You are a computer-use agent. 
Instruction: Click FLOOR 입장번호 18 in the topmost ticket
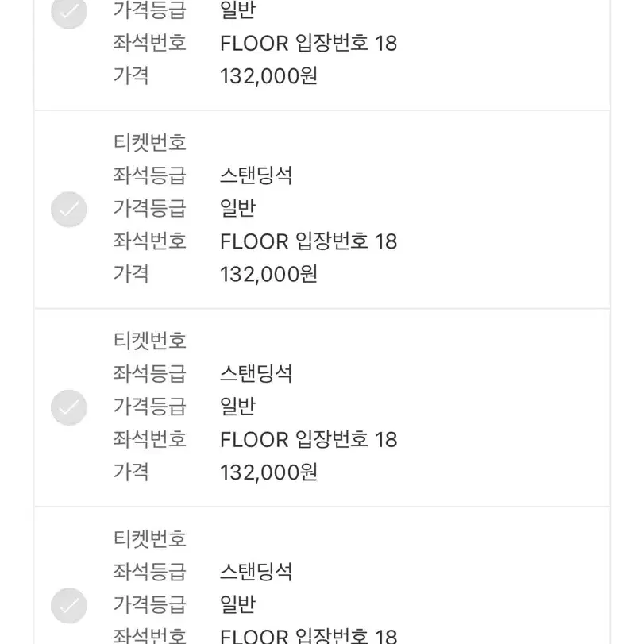[308, 43]
